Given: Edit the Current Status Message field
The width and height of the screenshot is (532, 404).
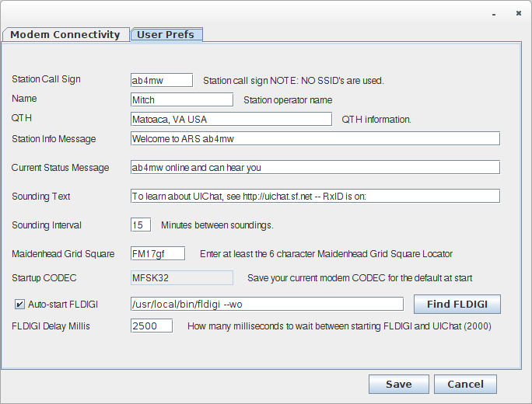Looking at the screenshot, I should [315, 167].
